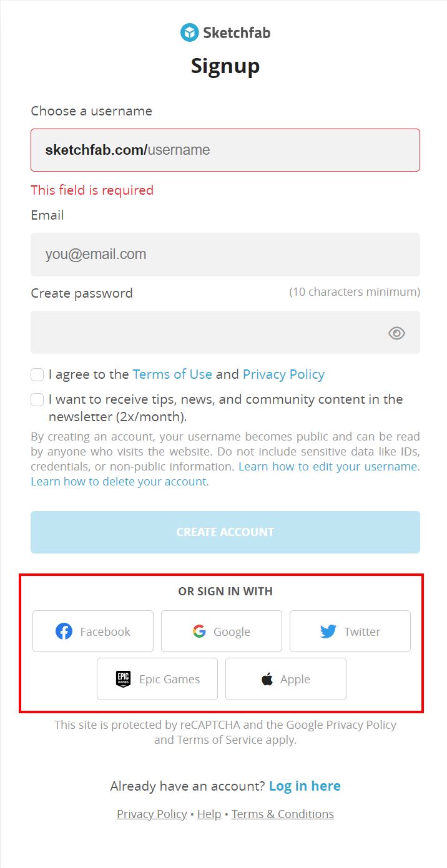Click the Create Account button
The height and width of the screenshot is (868, 447).
[225, 532]
